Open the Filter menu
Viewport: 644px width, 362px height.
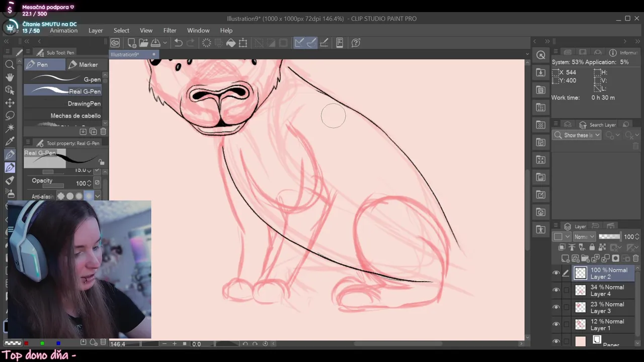pos(170,31)
